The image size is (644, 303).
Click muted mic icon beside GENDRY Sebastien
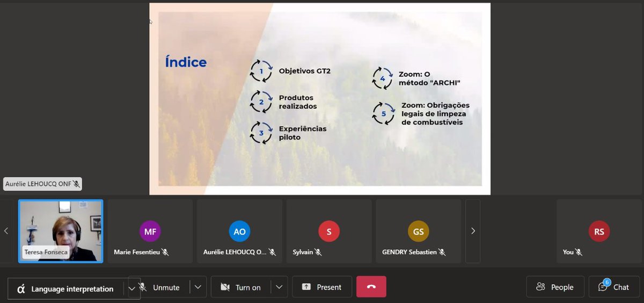point(442,252)
